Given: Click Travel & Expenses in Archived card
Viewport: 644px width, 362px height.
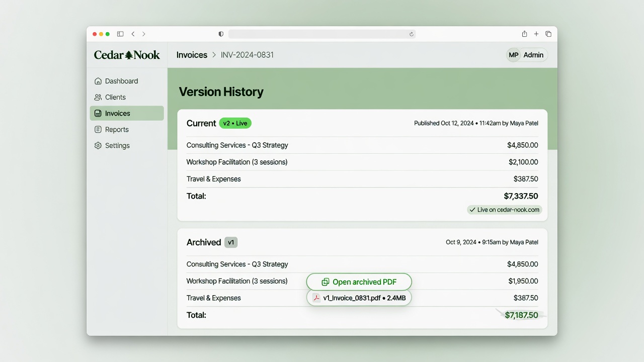Looking at the screenshot, I should [213, 298].
